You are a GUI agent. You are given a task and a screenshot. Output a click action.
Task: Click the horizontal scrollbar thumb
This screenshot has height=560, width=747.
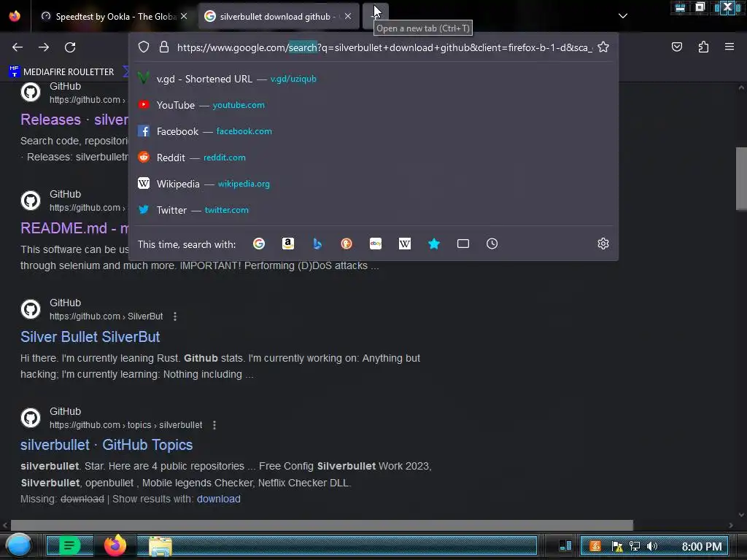322,525
